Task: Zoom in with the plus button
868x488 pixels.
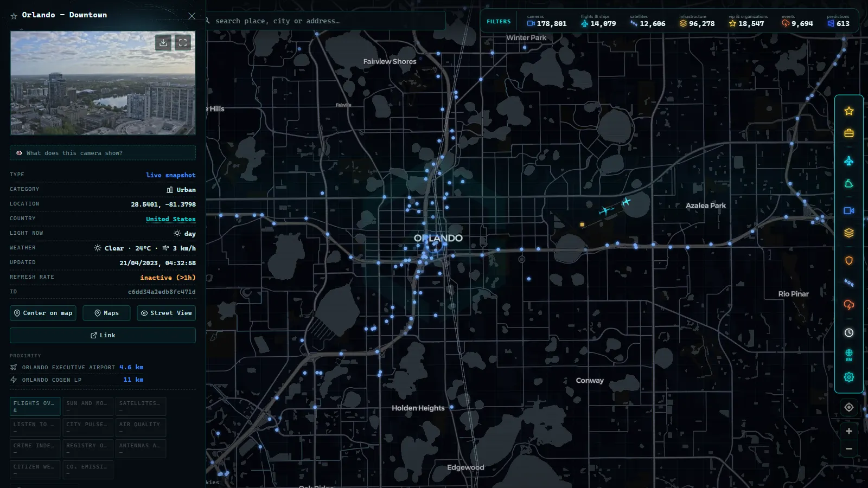Action: [849, 431]
